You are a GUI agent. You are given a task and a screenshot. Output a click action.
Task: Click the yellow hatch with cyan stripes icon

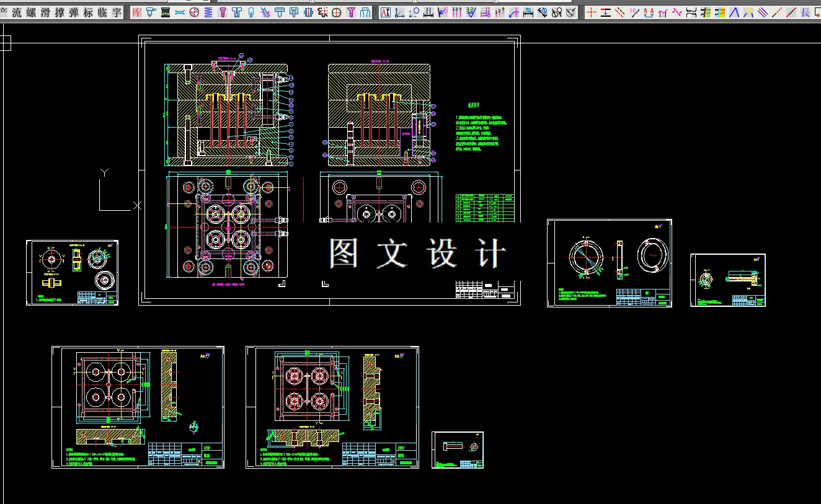pyautogui.click(x=706, y=12)
